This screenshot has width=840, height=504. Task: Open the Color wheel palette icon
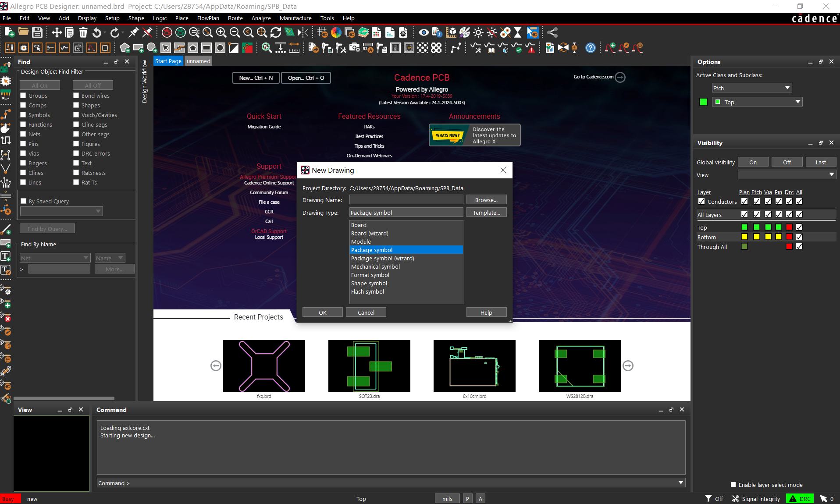click(x=336, y=32)
